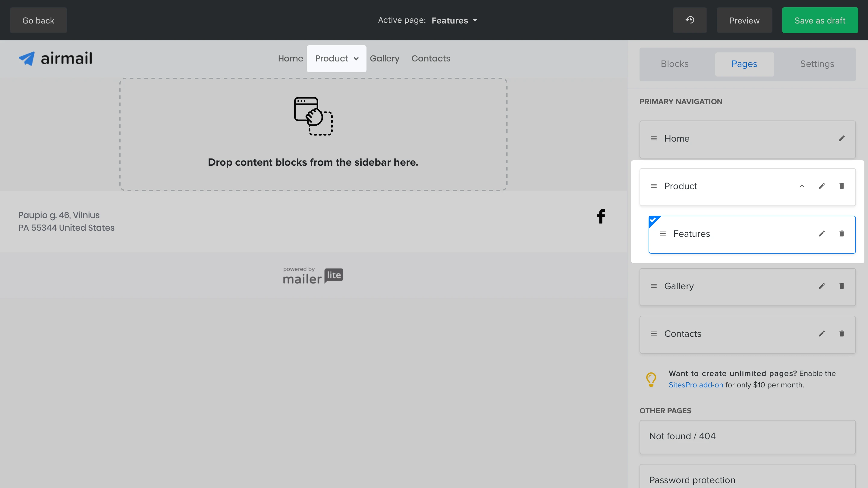
Task: Click the Features active checkmark badge
Action: click(653, 220)
